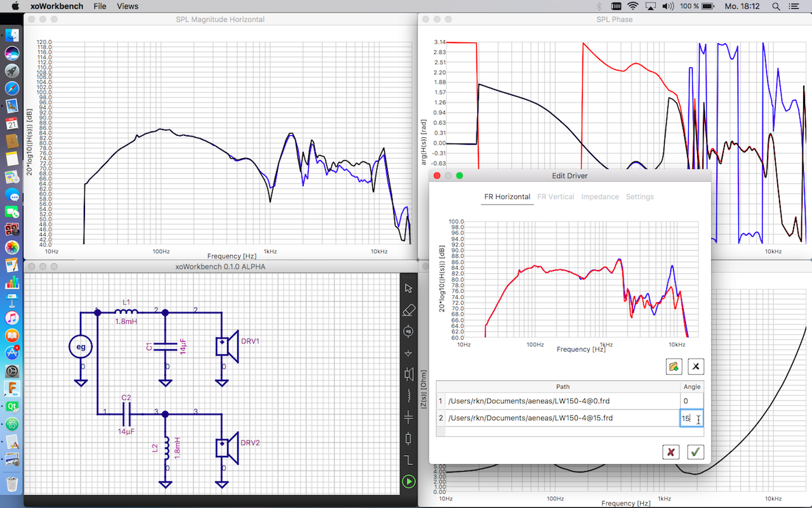The height and width of the screenshot is (508, 812).
Task: Pick the resistor component tool
Action: click(x=409, y=438)
